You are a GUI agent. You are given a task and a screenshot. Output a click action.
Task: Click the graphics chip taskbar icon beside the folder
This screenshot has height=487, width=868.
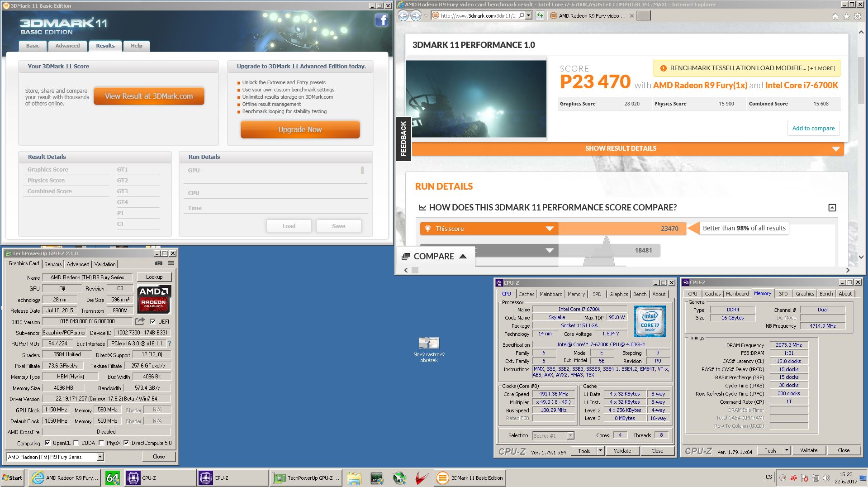(377, 477)
